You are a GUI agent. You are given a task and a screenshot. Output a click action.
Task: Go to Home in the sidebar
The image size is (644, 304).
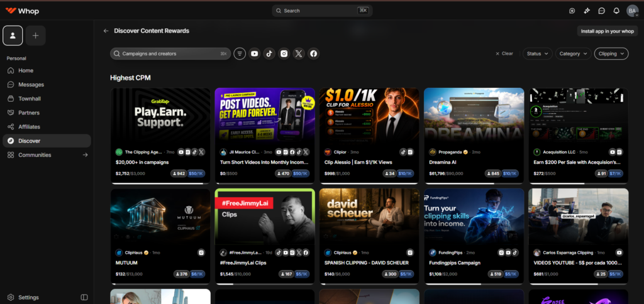[x=47, y=70]
